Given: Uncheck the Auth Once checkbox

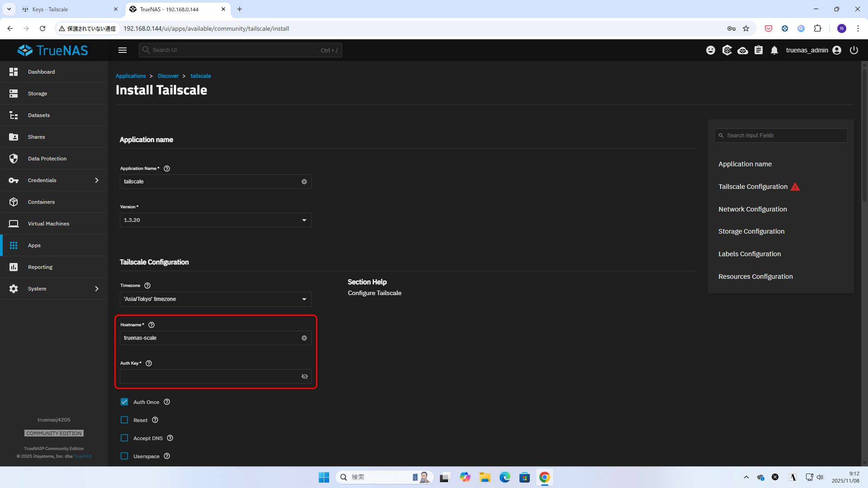Looking at the screenshot, I should pos(124,402).
